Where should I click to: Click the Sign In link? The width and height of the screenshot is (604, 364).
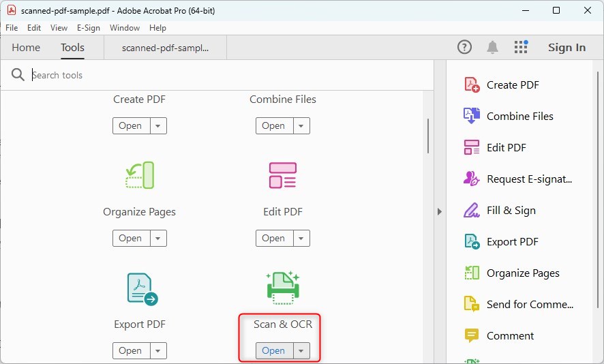click(x=567, y=48)
